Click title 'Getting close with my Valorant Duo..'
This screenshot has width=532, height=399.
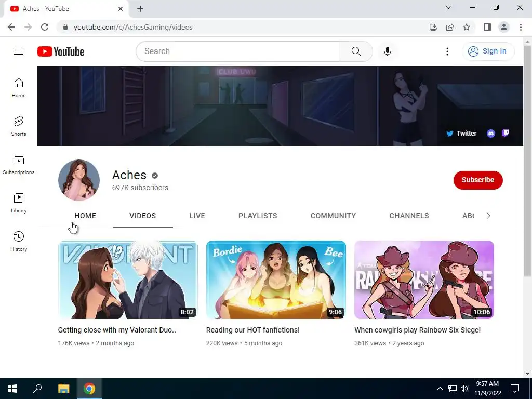pyautogui.click(x=117, y=330)
